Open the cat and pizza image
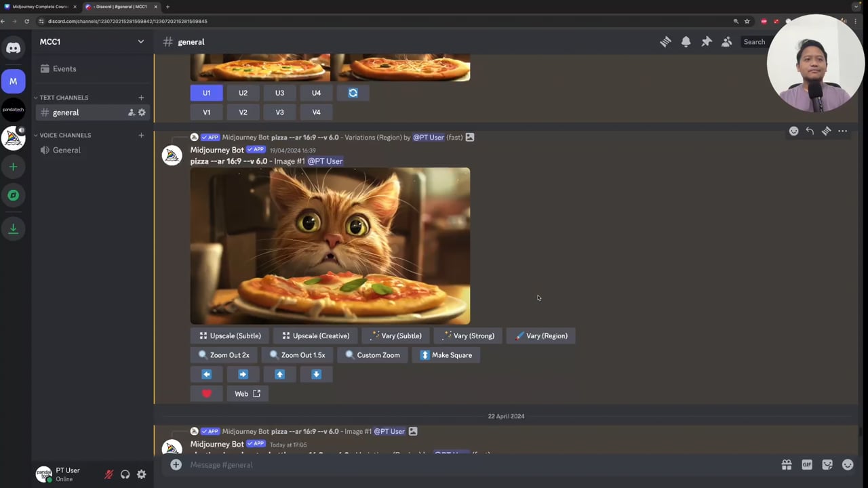868x488 pixels. coord(330,246)
